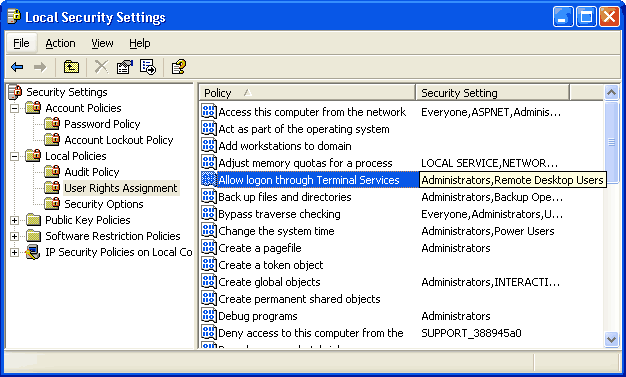The width and height of the screenshot is (626, 377).
Task: Collapse the Local Policies tree node
Action: [x=14, y=156]
